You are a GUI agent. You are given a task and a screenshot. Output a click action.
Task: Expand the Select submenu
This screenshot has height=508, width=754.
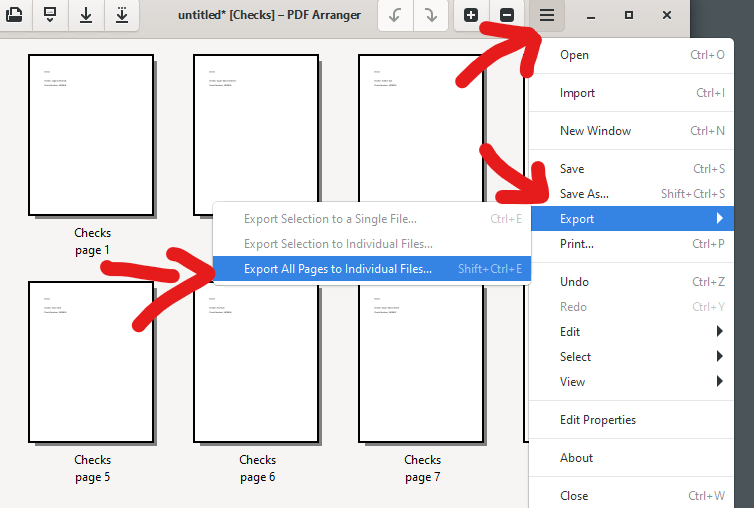[x=632, y=357]
